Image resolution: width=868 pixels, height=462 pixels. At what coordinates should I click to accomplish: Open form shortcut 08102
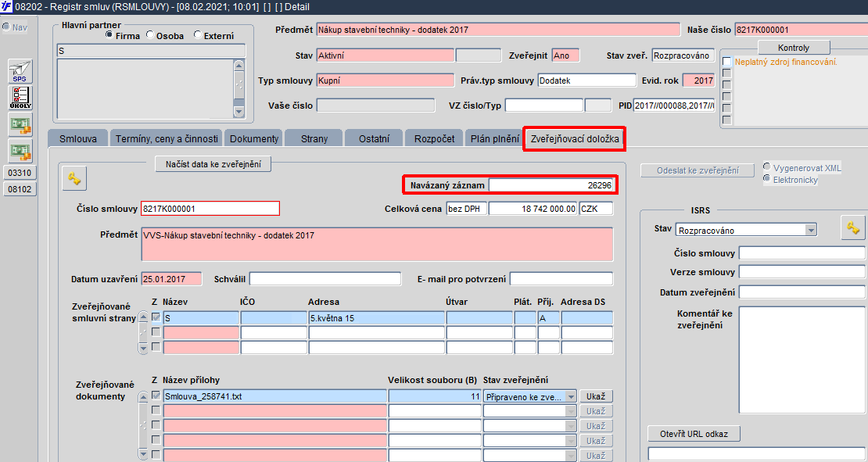tap(20, 189)
